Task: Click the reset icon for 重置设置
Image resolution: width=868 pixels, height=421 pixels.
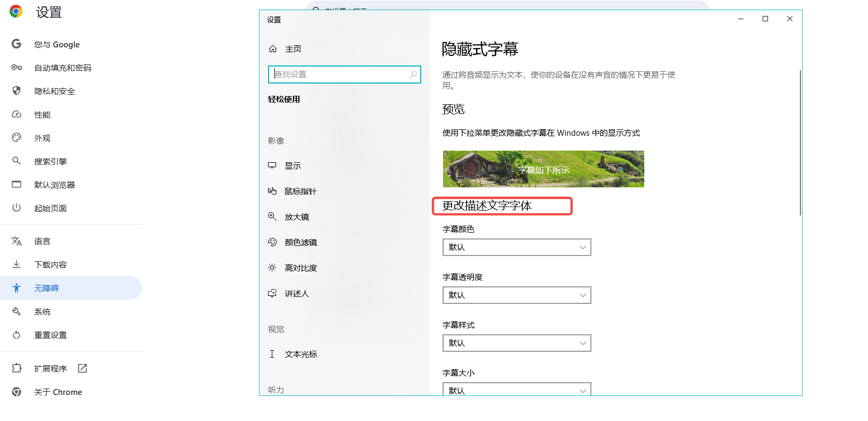Action: (x=16, y=335)
